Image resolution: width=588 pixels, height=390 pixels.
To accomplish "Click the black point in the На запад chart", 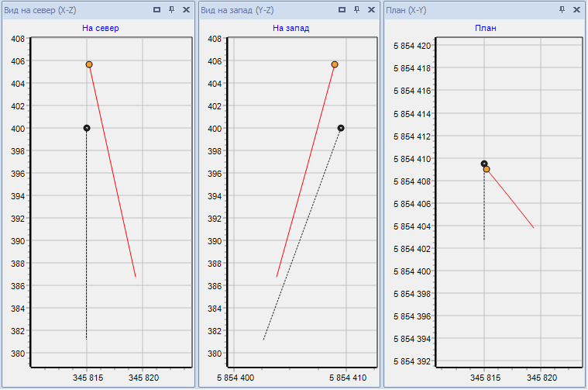I will coord(341,128).
